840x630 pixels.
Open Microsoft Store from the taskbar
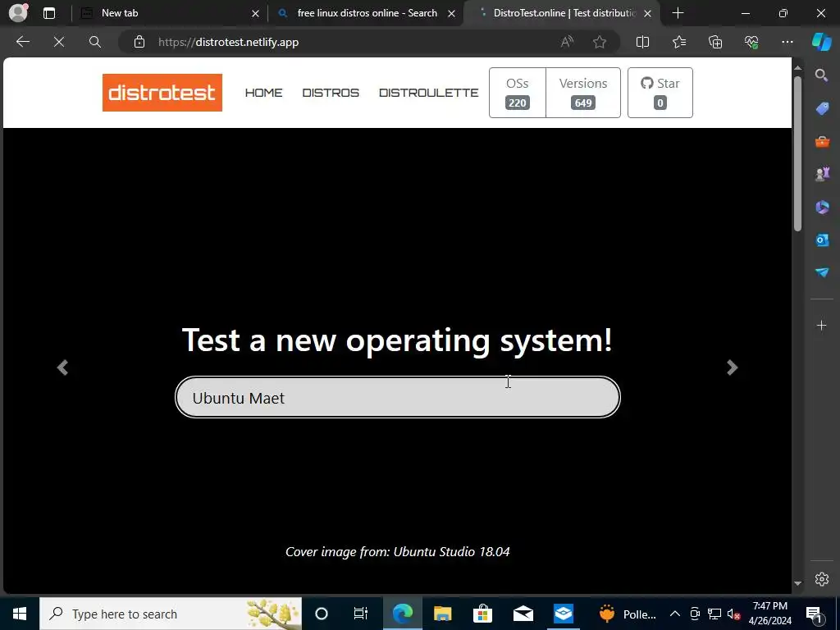pyautogui.click(x=482, y=614)
